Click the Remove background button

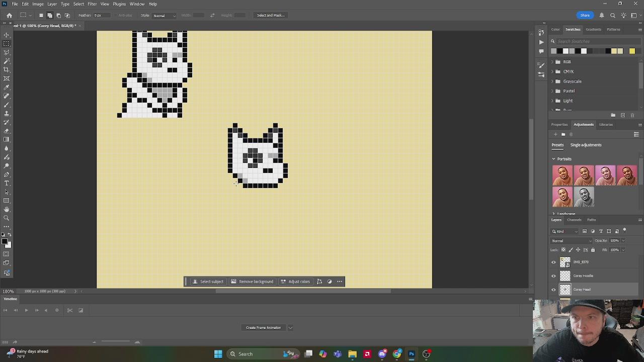pos(252,281)
